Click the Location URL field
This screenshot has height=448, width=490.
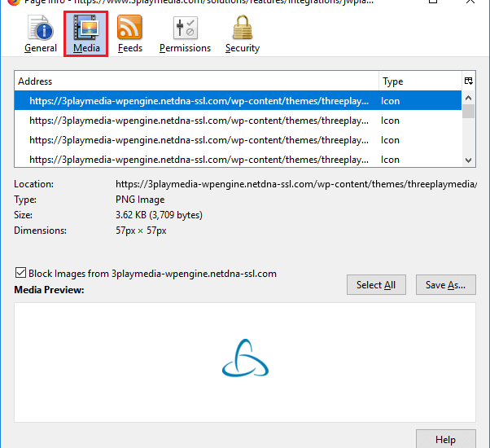296,184
